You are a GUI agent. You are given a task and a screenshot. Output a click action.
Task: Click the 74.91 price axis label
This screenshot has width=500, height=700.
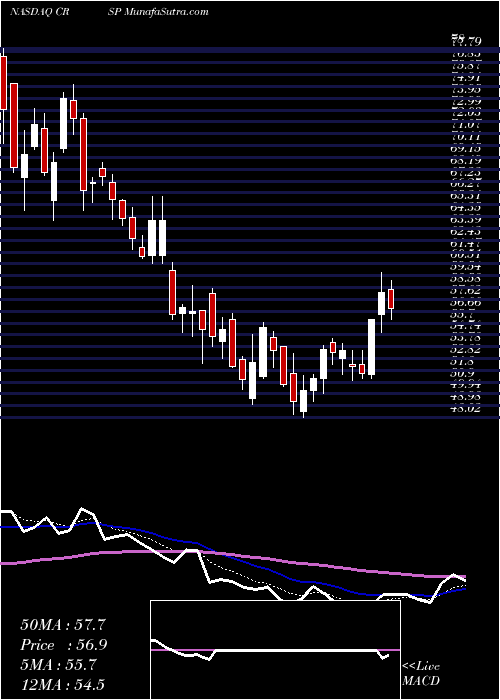click(x=466, y=77)
